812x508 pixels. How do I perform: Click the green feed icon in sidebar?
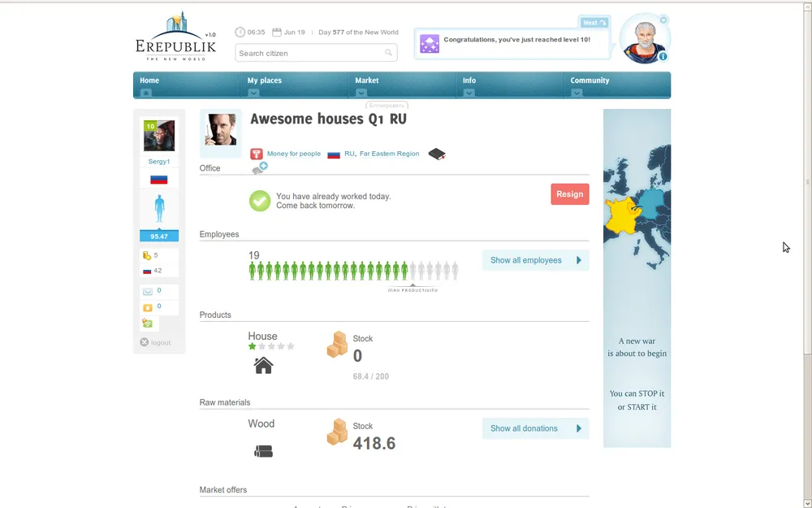point(148,323)
